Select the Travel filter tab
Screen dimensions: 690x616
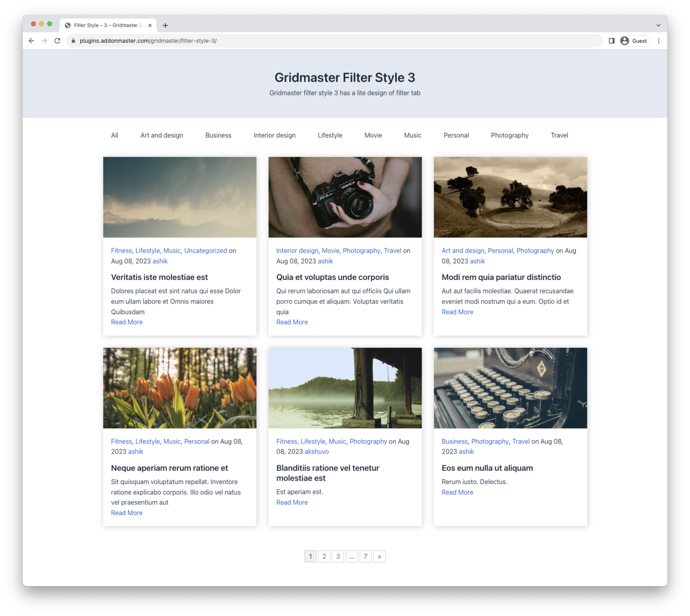click(559, 135)
